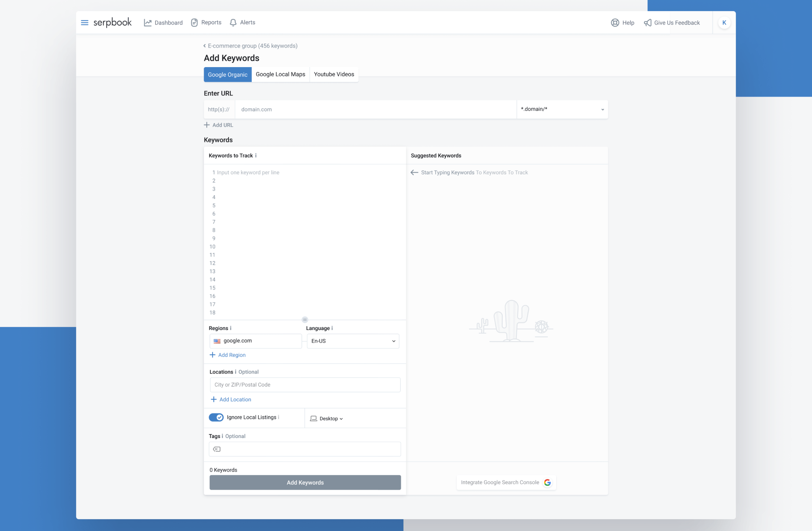Click the keyword panel resize handle
The width and height of the screenshot is (812, 531).
pyautogui.click(x=305, y=320)
